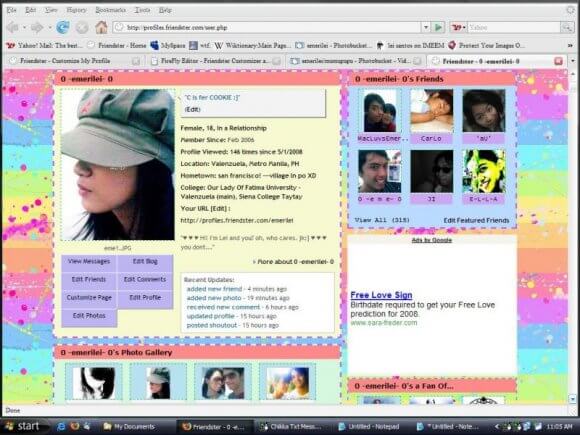Open the Friendster - Home bookmark
The width and height of the screenshot is (580, 435).
click(117, 45)
